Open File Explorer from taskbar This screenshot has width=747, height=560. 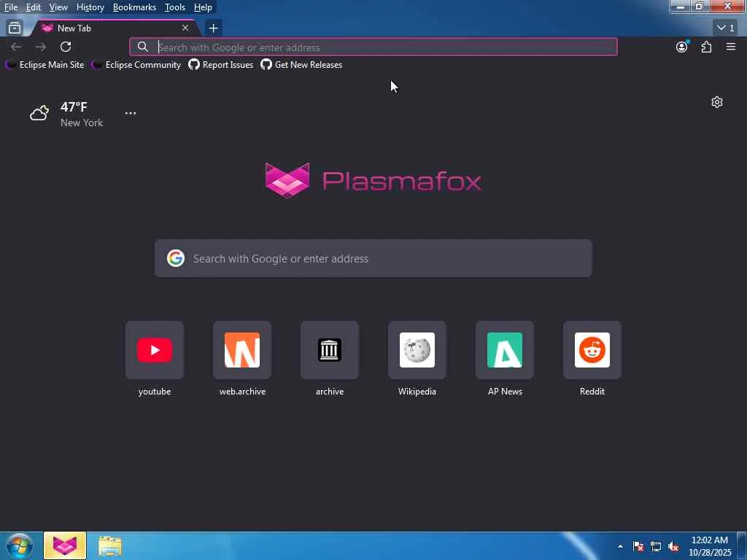[110, 545]
